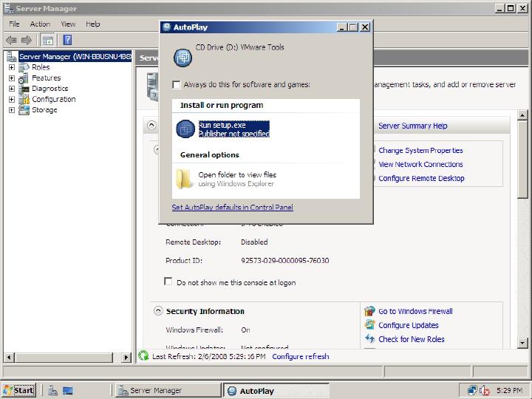
Task: Click vertical scrollbar down arrow
Action: [x=522, y=343]
